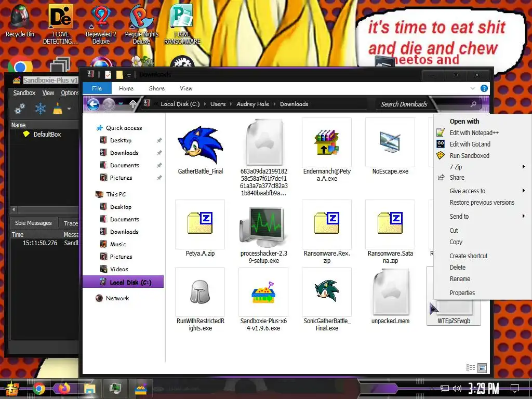Viewport: 532px width, 399px height.
Task: Select the SonicGatherBattle_Final.exe icon
Action: coord(327,291)
